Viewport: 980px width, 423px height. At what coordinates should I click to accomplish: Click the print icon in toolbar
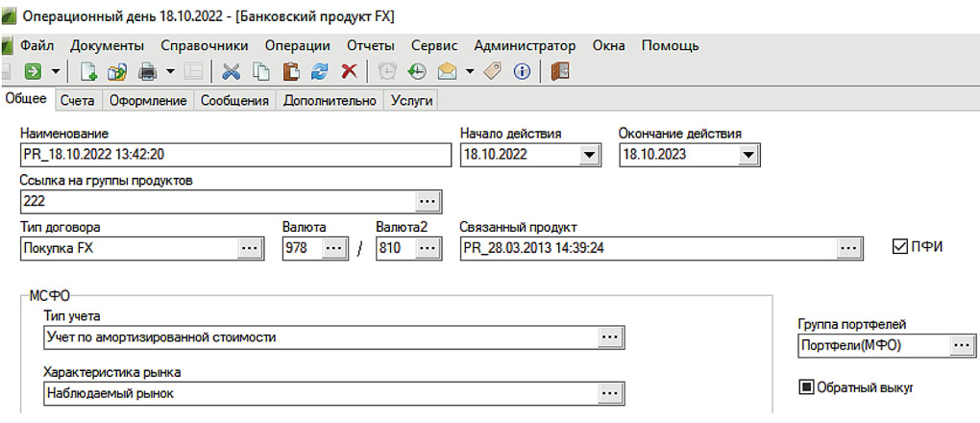(x=147, y=71)
